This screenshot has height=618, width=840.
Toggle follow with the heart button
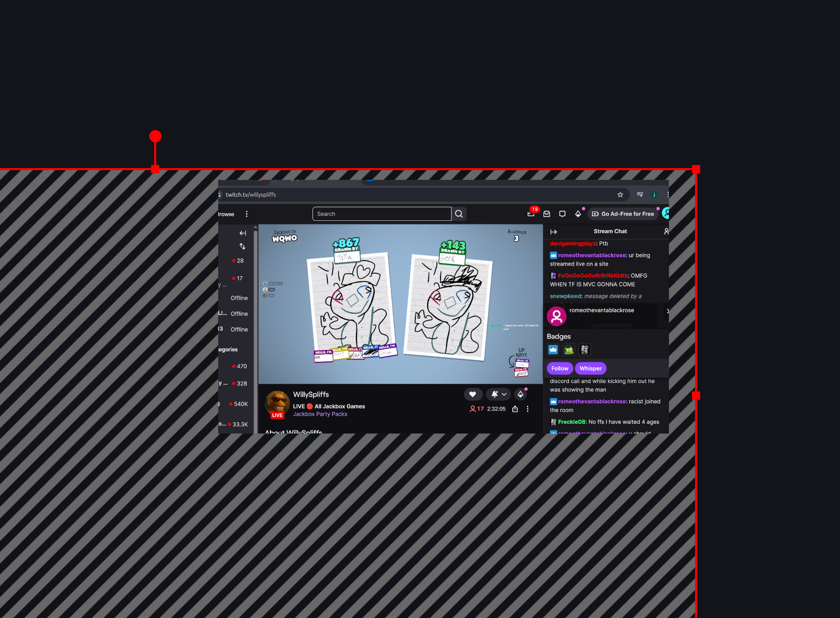473,394
